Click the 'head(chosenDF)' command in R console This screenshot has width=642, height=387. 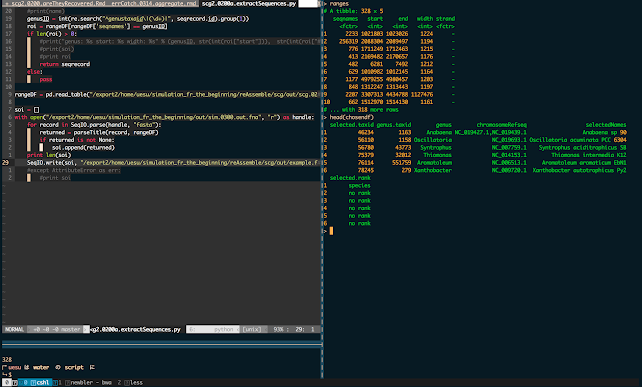[352, 117]
